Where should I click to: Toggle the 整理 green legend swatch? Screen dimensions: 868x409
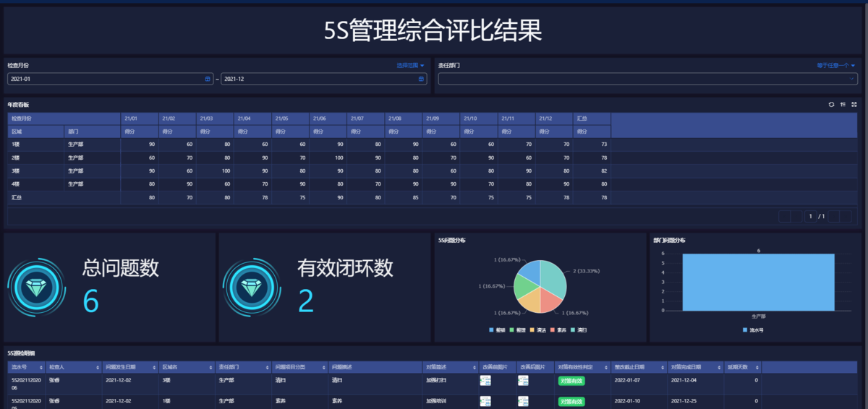pos(511,330)
